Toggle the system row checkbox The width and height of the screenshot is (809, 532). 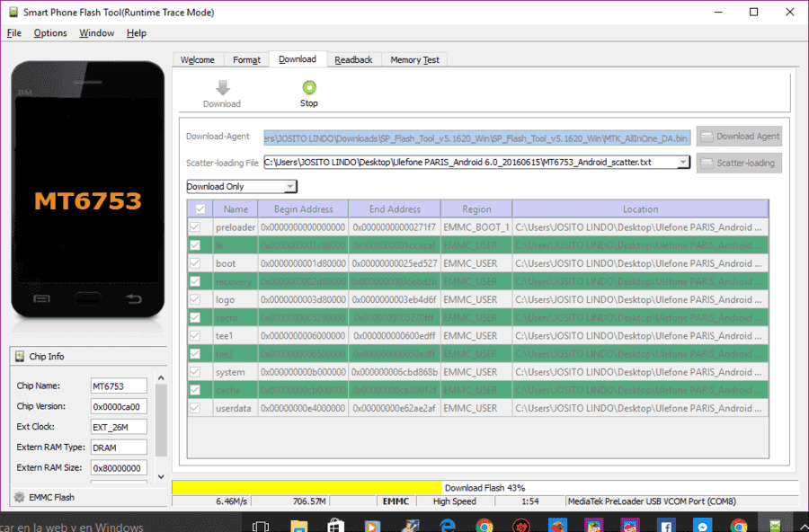(x=195, y=371)
